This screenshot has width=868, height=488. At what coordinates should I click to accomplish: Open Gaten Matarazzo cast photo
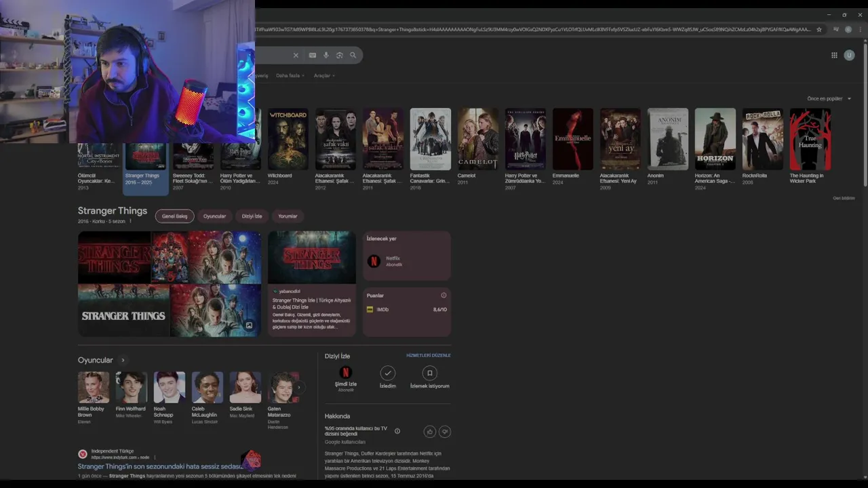(283, 387)
